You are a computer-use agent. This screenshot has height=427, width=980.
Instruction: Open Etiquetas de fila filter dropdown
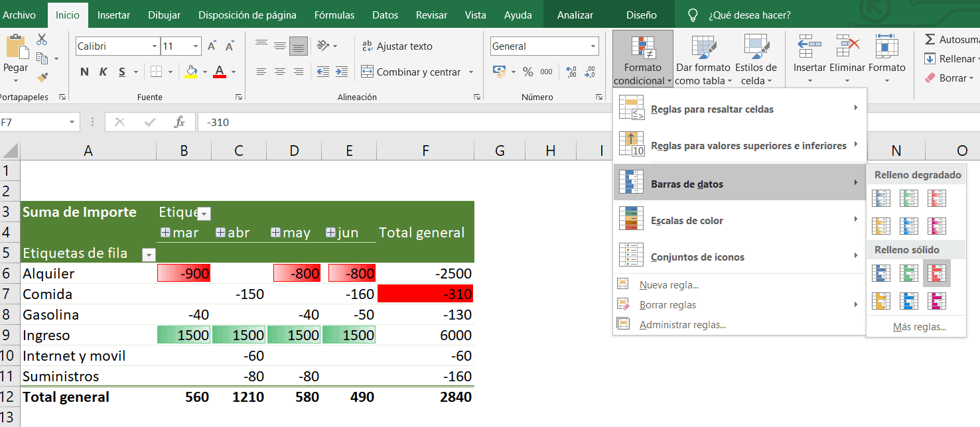tap(149, 255)
